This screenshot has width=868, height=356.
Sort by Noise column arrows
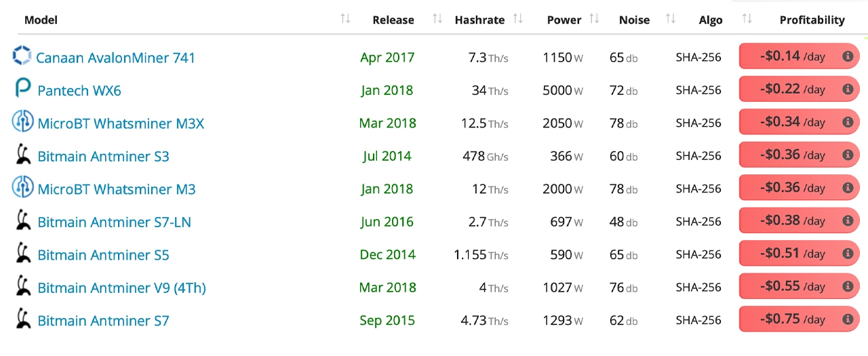coord(671,19)
